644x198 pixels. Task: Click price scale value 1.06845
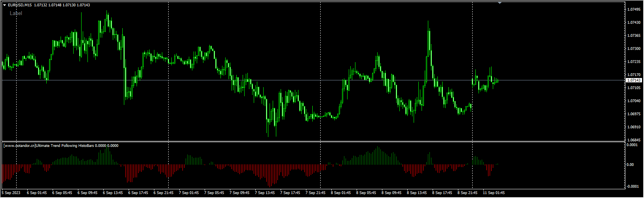coord(634,140)
